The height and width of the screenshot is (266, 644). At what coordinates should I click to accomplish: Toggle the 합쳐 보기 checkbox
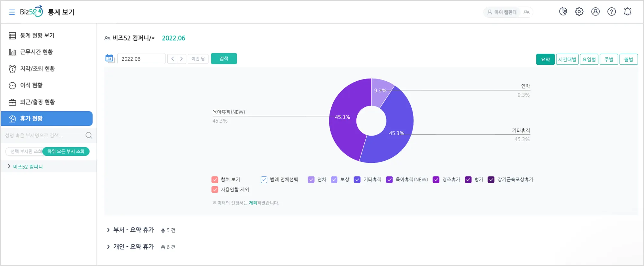coord(215,179)
